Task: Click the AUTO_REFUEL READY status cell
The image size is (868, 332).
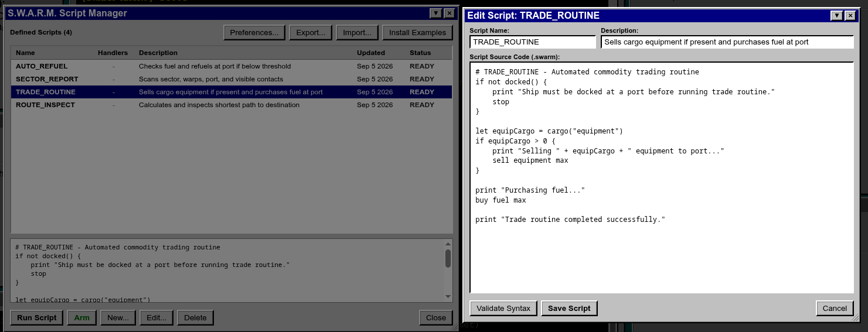Action: [422, 66]
